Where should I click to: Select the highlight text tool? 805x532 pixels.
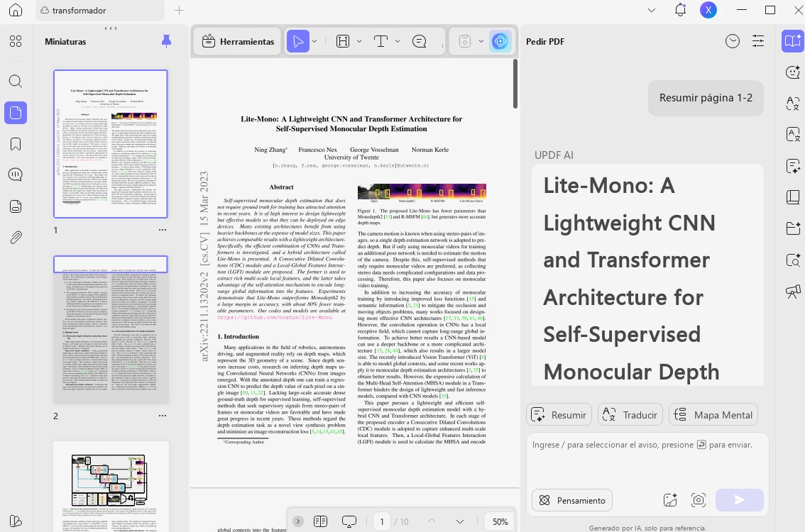pos(343,41)
